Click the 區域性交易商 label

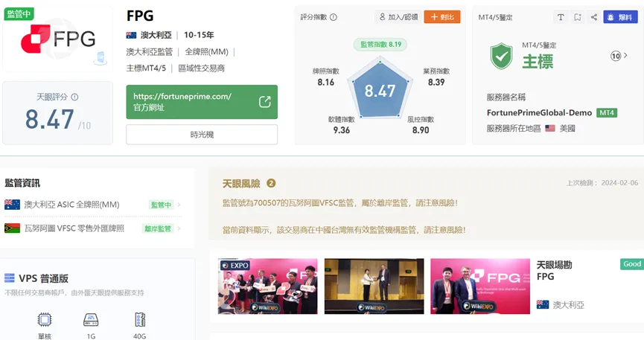click(201, 68)
